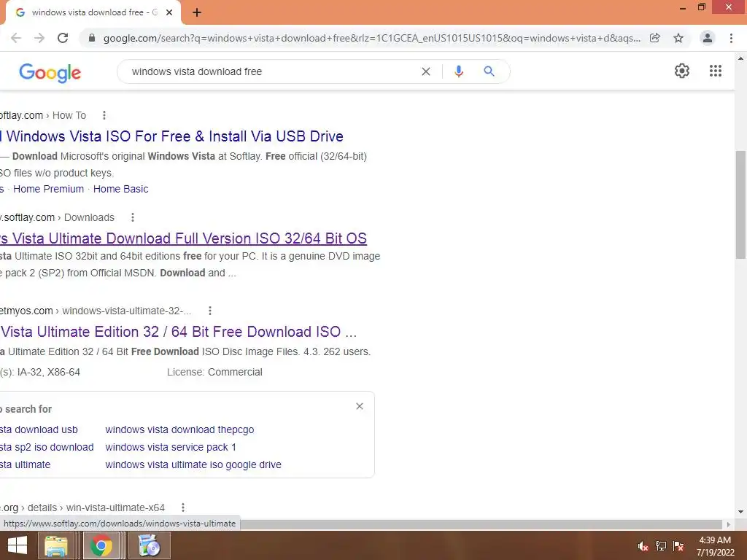Click the softlay.com › How To breadcrumb

click(x=43, y=115)
